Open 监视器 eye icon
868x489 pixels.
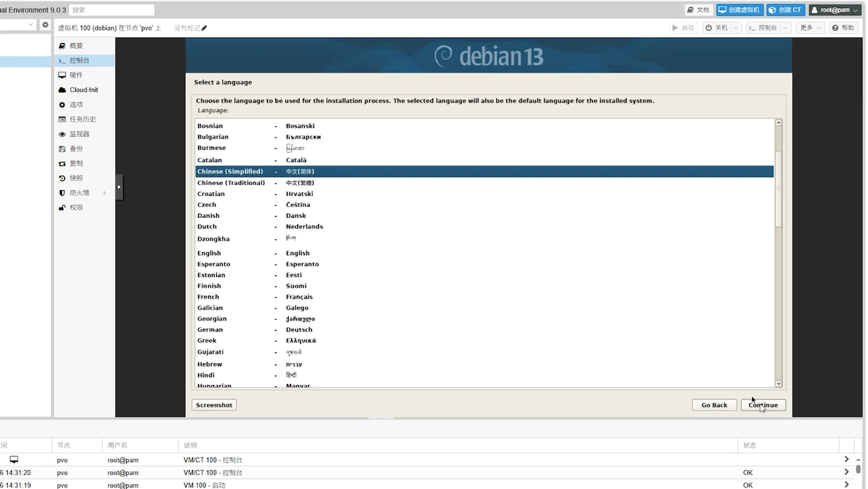click(x=62, y=134)
